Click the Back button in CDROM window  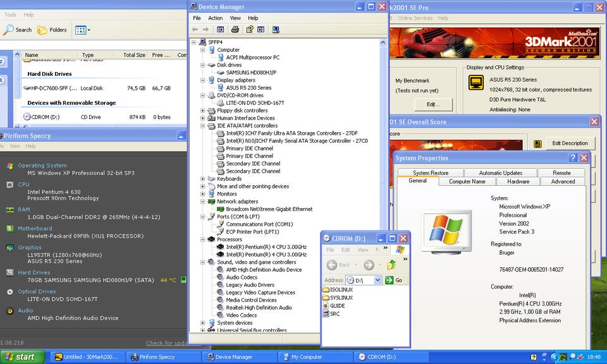pos(338,265)
